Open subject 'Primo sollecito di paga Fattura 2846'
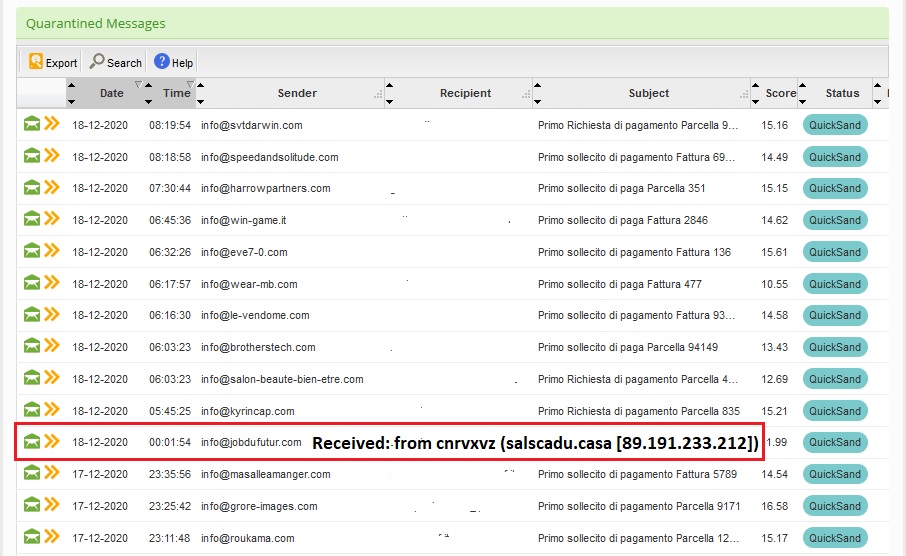Screen dimensions: 906x556 click(x=622, y=220)
